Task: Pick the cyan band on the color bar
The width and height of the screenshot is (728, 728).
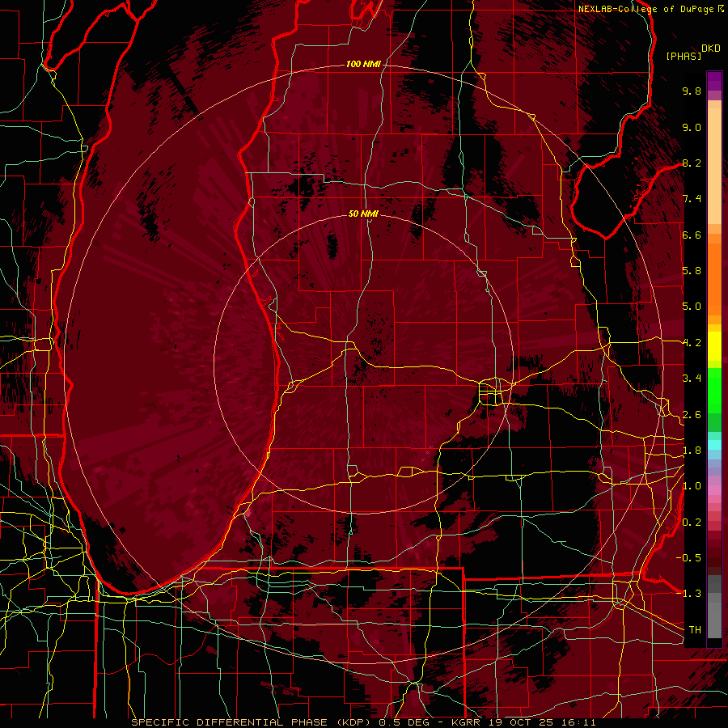Action: pyautogui.click(x=714, y=444)
